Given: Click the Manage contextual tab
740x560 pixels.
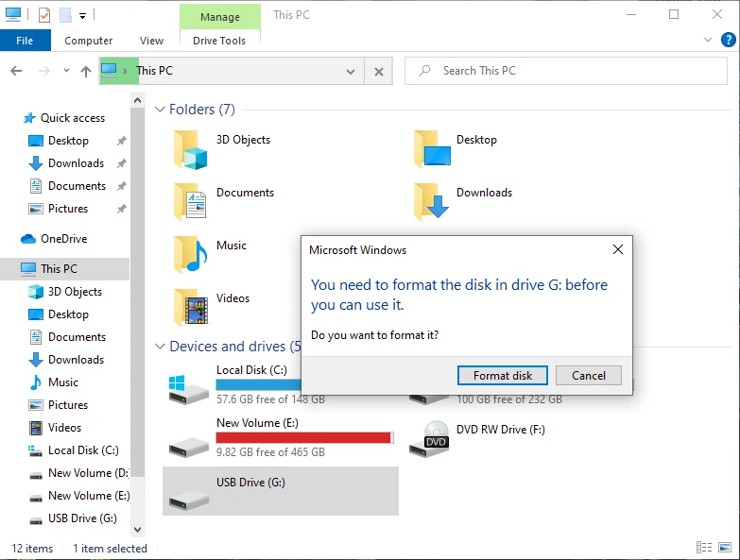Looking at the screenshot, I should (220, 16).
